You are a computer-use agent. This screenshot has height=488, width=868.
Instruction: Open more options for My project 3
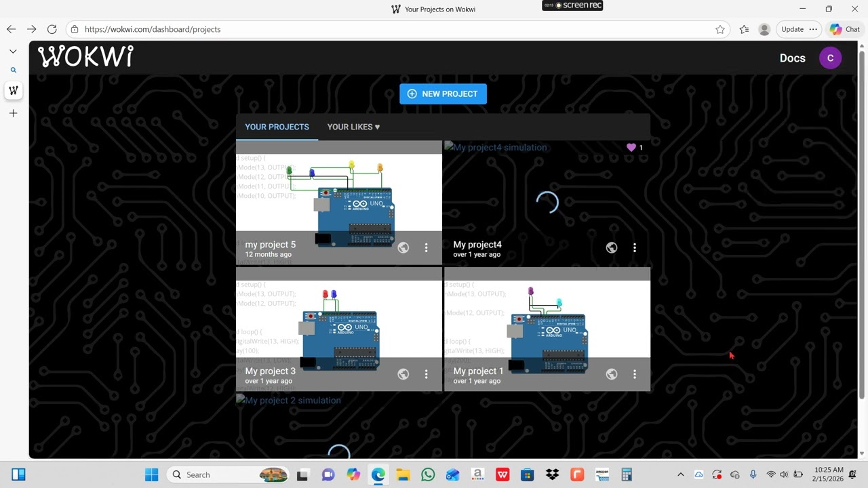tap(426, 374)
